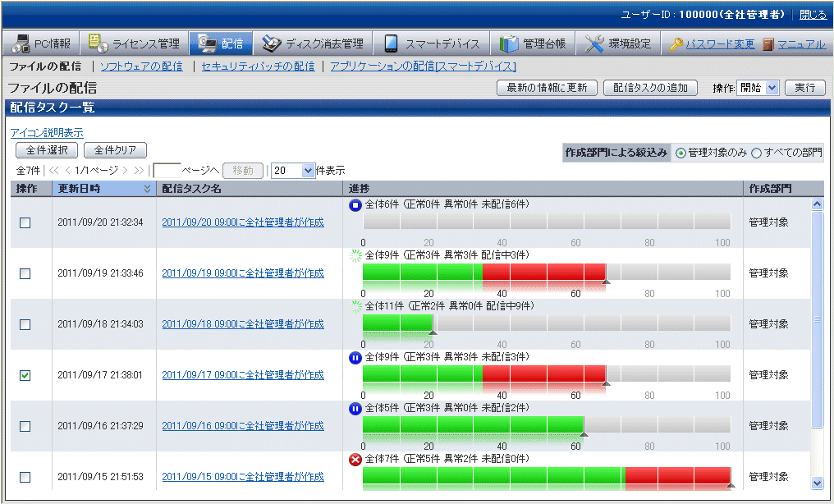Click the page number input field

tap(167, 171)
